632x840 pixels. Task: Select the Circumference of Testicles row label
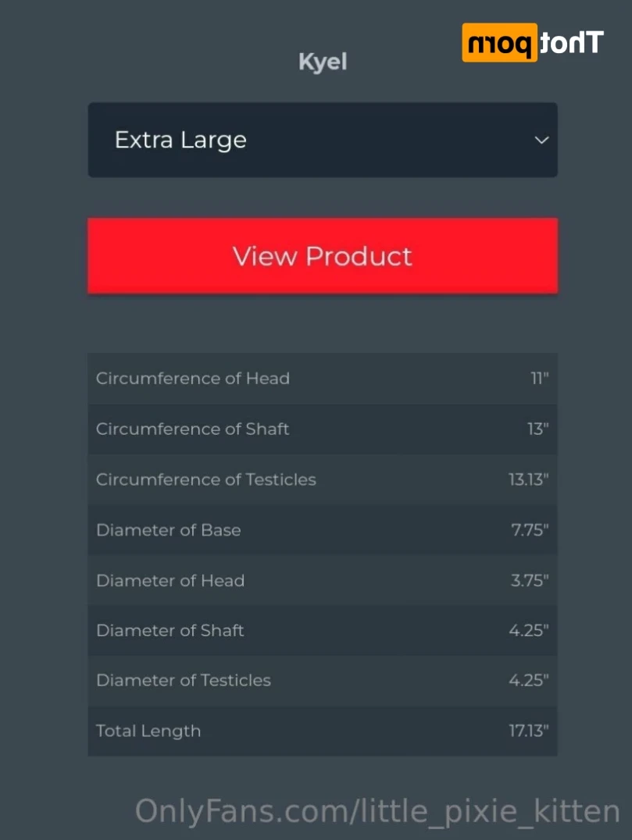[x=205, y=479]
